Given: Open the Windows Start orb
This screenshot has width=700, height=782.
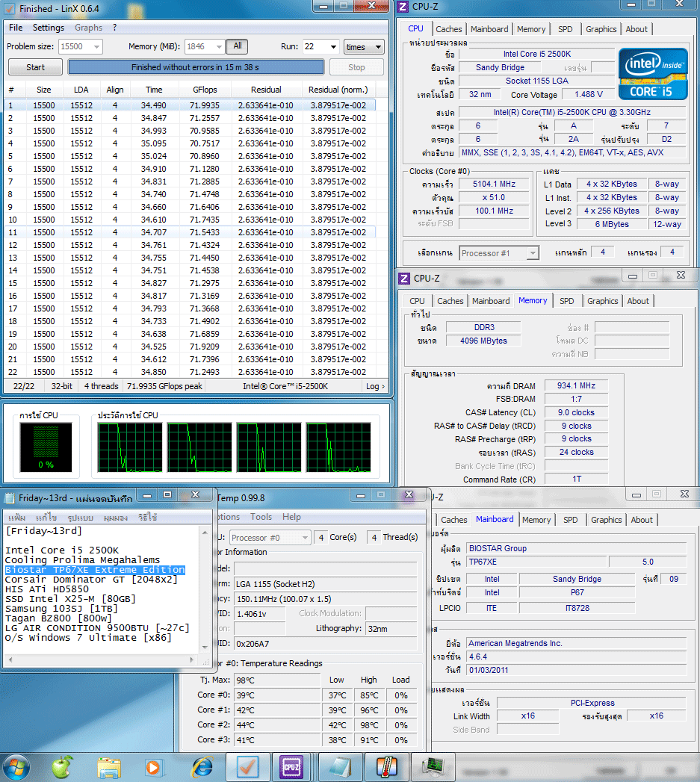Looking at the screenshot, I should click(x=16, y=767).
